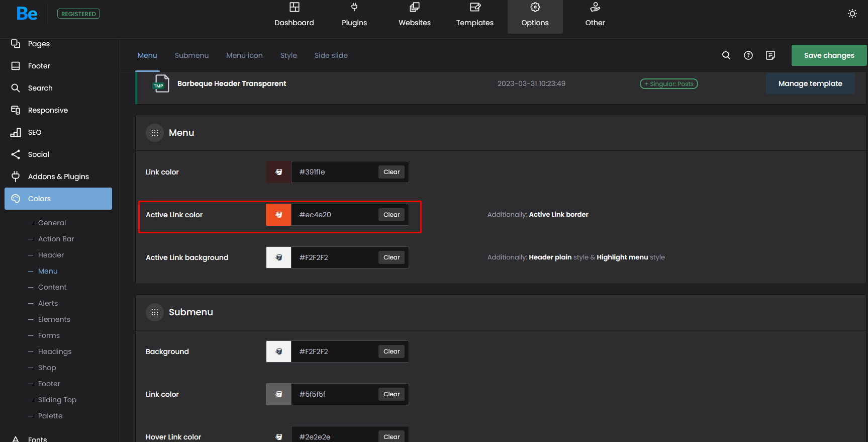
Task: Open Submenu Link color swatch #5f5f5f
Action: 278,394
